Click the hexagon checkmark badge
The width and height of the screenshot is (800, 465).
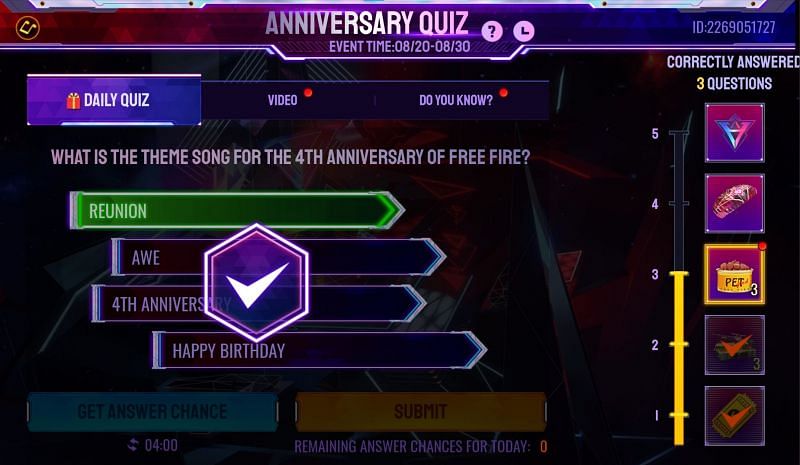(x=256, y=282)
